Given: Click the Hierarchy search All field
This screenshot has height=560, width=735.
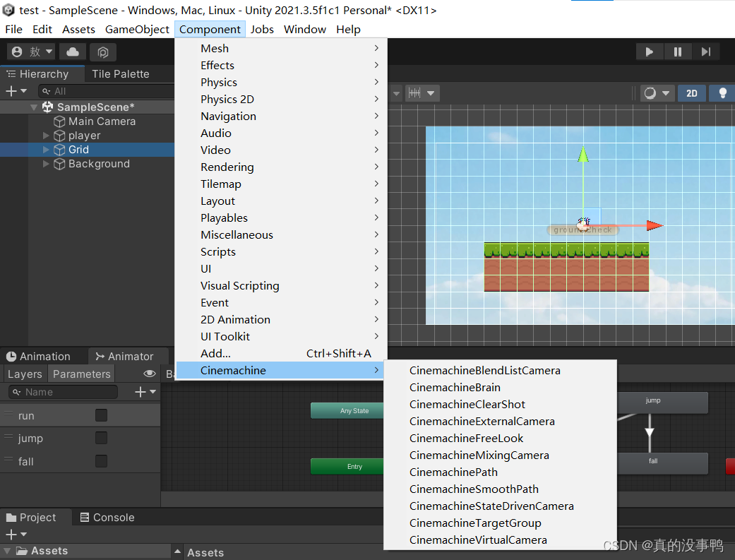Looking at the screenshot, I should click(107, 91).
